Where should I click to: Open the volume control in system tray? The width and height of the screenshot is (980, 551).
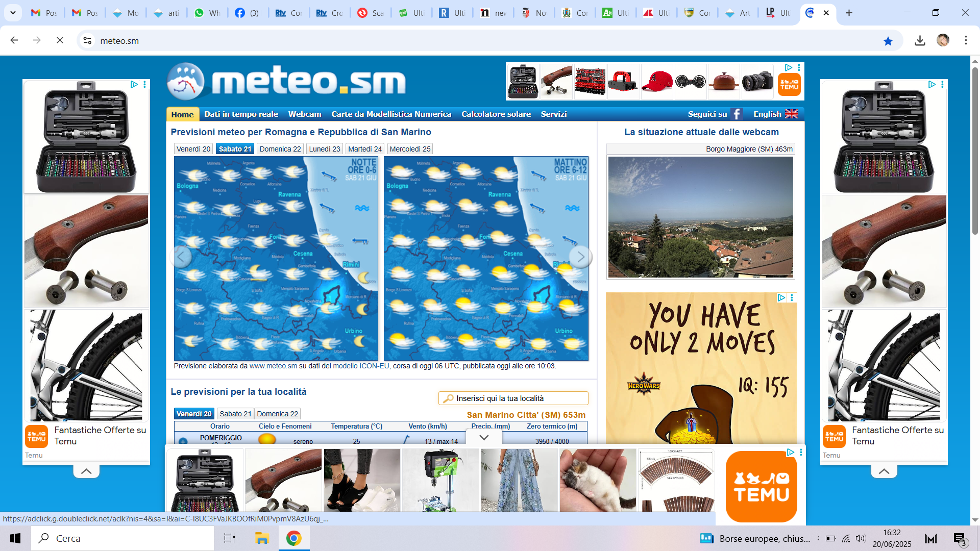pyautogui.click(x=861, y=538)
